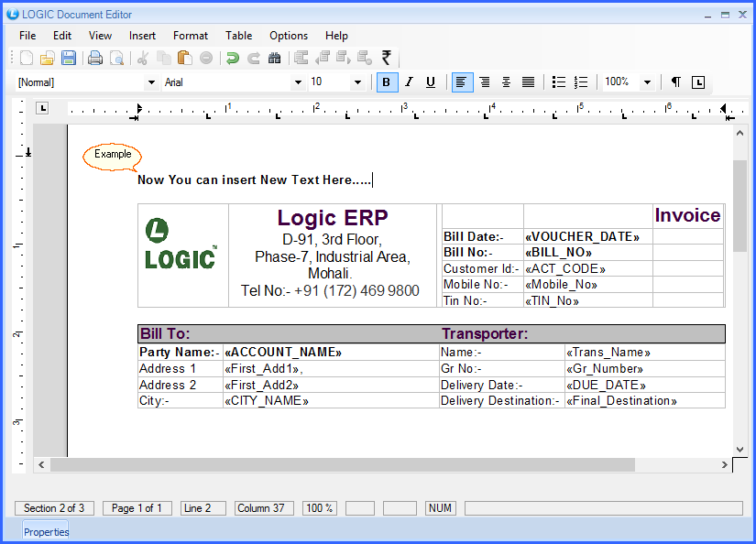Open the Help menu

tap(336, 36)
